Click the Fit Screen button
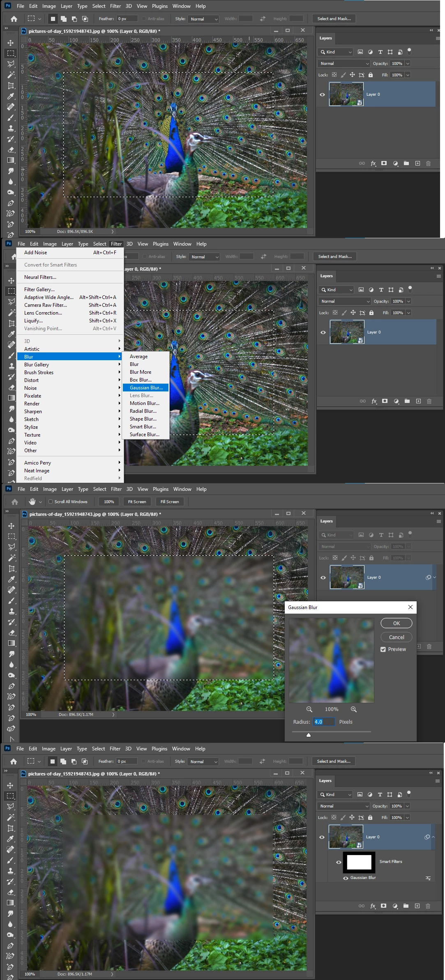Screen dimensions: 445x980 coord(137,502)
